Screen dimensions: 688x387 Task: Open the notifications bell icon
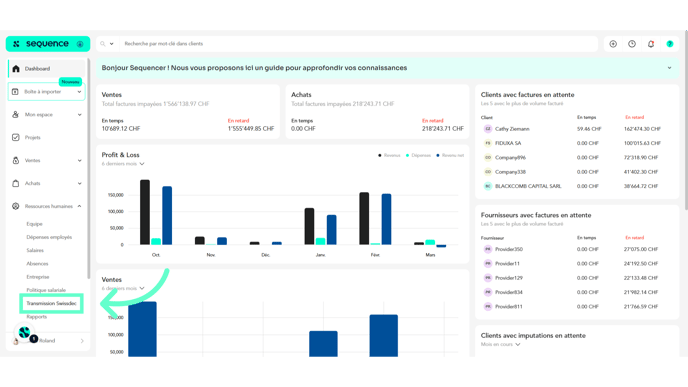(x=651, y=44)
